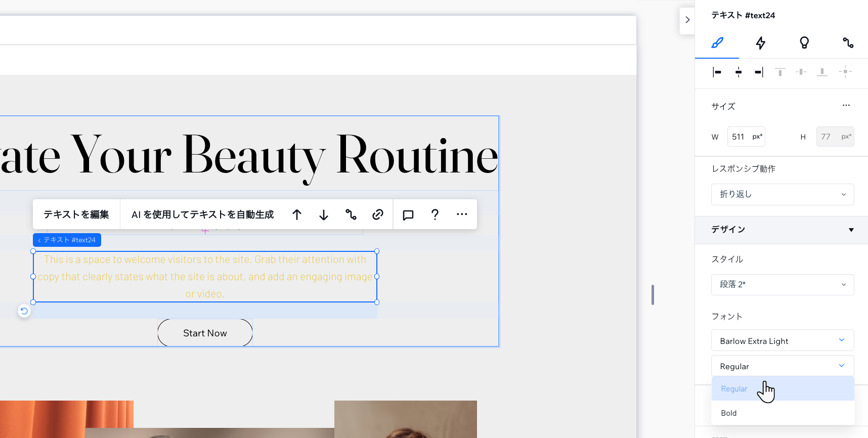868x438 pixels.
Task: Open the style dropdown 段落 2*
Action: pos(783,285)
